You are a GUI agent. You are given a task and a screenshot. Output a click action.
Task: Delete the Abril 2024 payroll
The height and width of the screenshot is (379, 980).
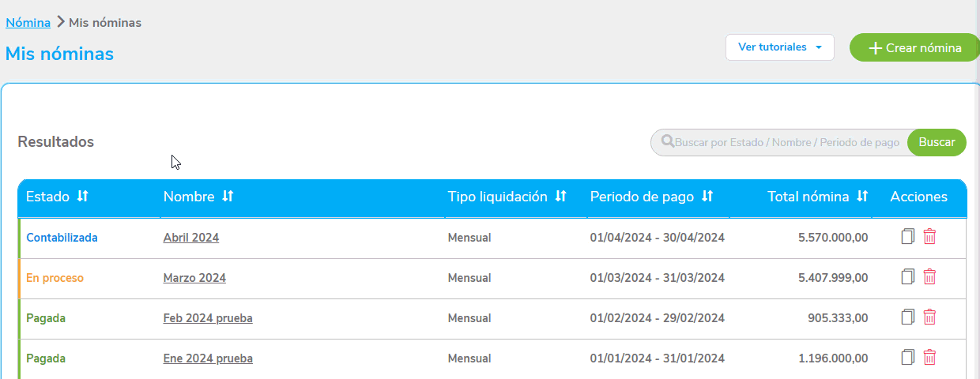click(x=930, y=236)
